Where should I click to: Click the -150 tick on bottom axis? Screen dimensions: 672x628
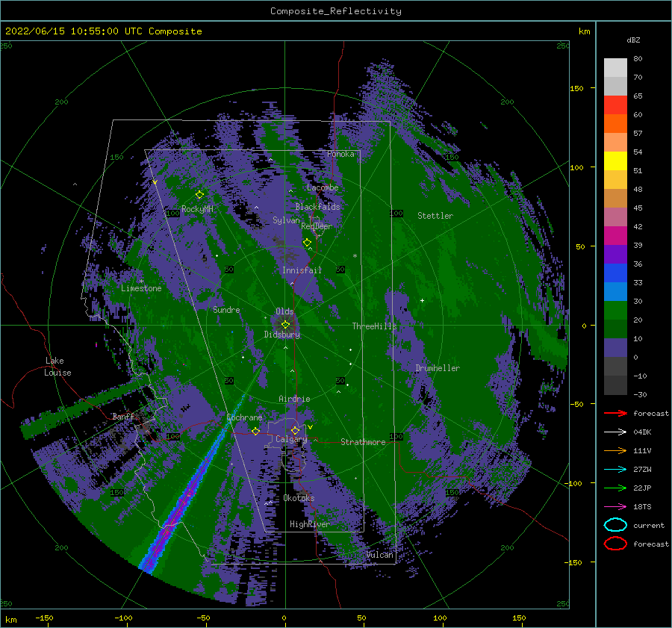click(x=44, y=618)
